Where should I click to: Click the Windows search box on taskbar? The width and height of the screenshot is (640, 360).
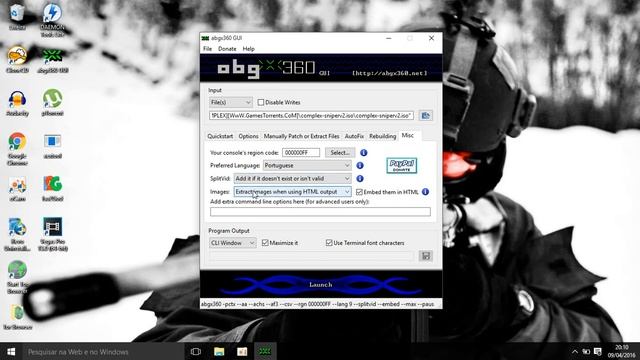coord(103,351)
